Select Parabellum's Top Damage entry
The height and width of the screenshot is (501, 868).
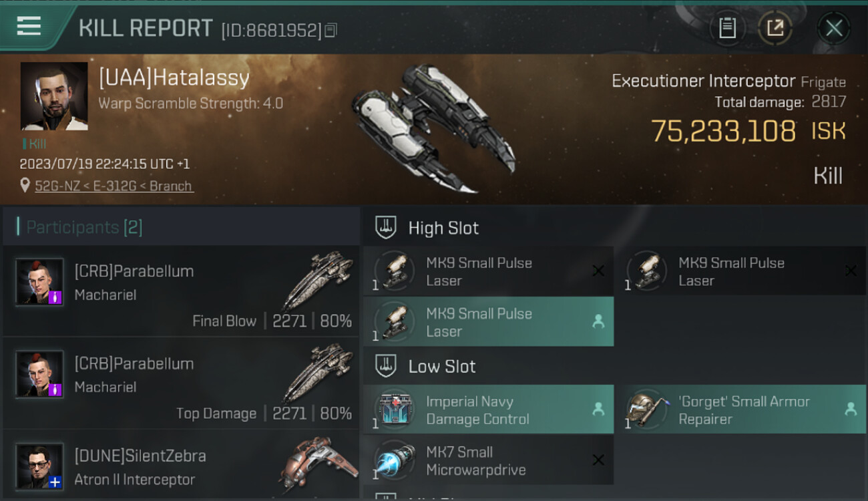click(181, 384)
